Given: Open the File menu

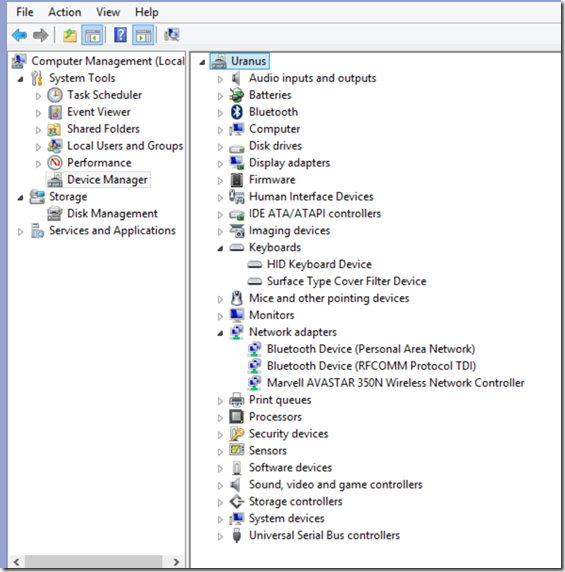Looking at the screenshot, I should click(x=25, y=12).
